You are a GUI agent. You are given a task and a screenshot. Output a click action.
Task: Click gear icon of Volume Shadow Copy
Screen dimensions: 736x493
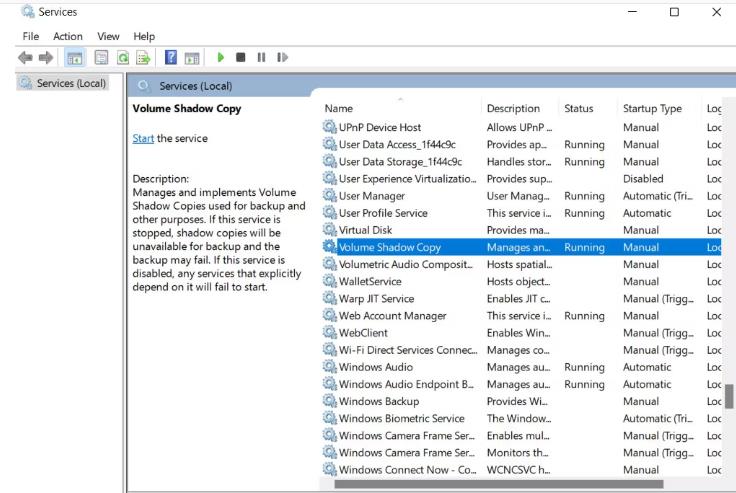tap(330, 247)
